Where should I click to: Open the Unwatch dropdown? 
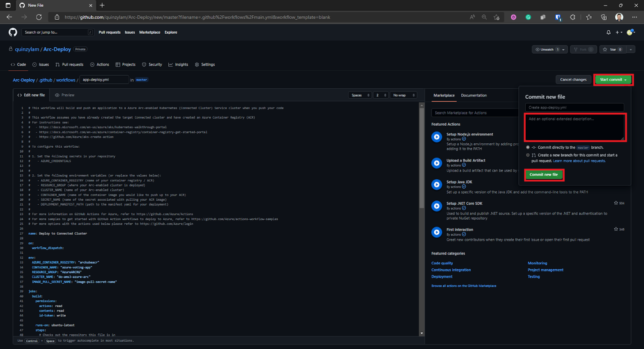(x=549, y=50)
